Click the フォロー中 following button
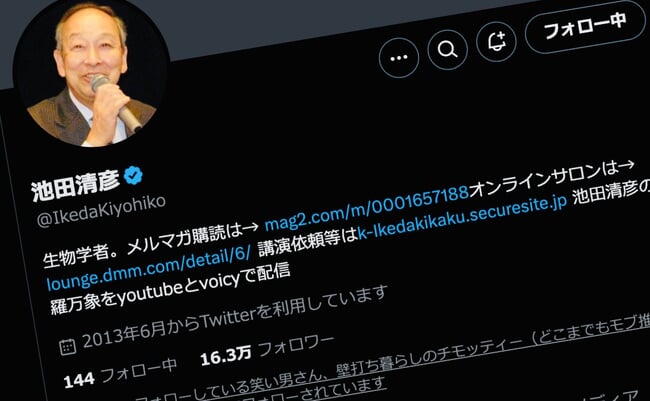 click(586, 27)
